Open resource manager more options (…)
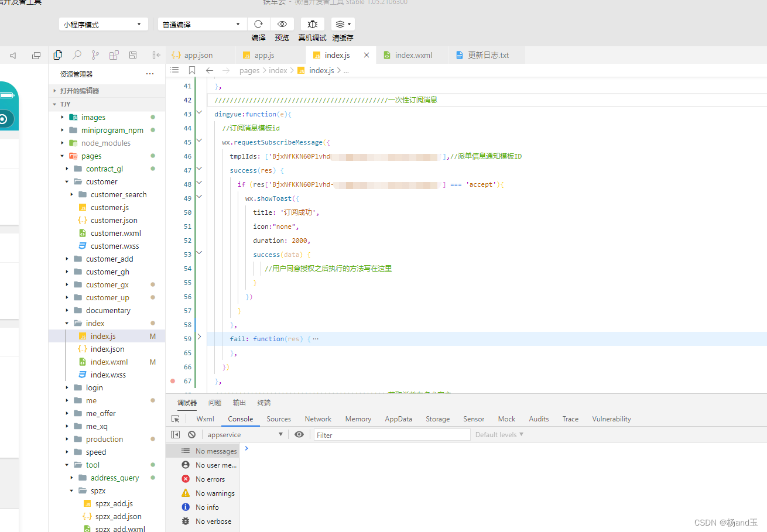This screenshot has height=532, width=767. pyautogui.click(x=150, y=74)
